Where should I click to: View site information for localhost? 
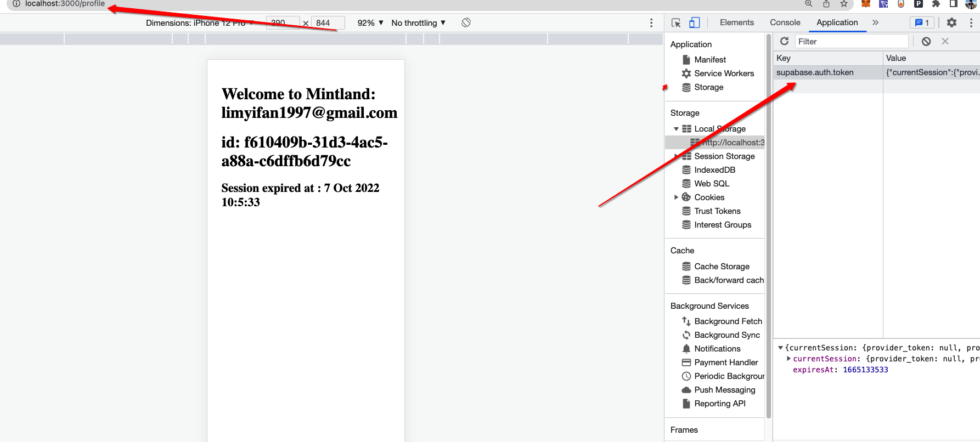pos(16,3)
